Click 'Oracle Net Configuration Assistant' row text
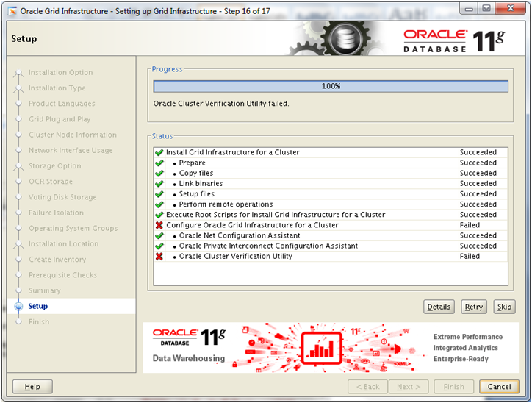Image resolution: width=532 pixels, height=403 pixels. (x=240, y=235)
